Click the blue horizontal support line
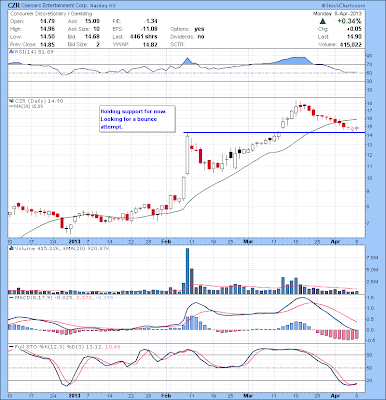 point(274,133)
